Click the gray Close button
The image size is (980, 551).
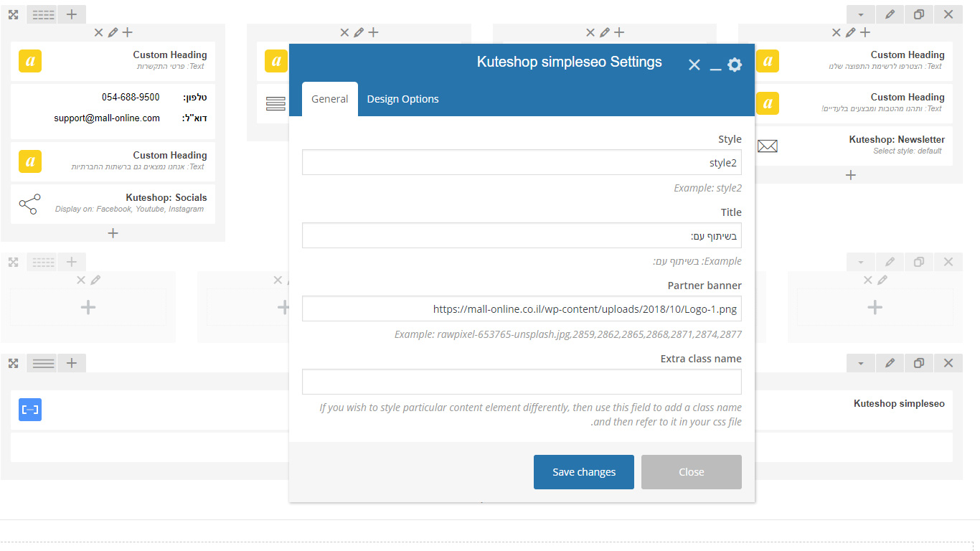coord(692,472)
